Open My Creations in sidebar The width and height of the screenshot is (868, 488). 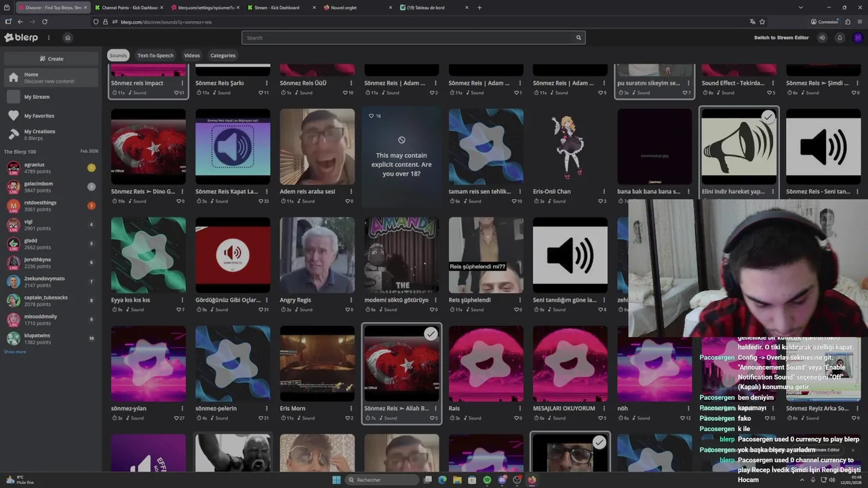click(52, 135)
